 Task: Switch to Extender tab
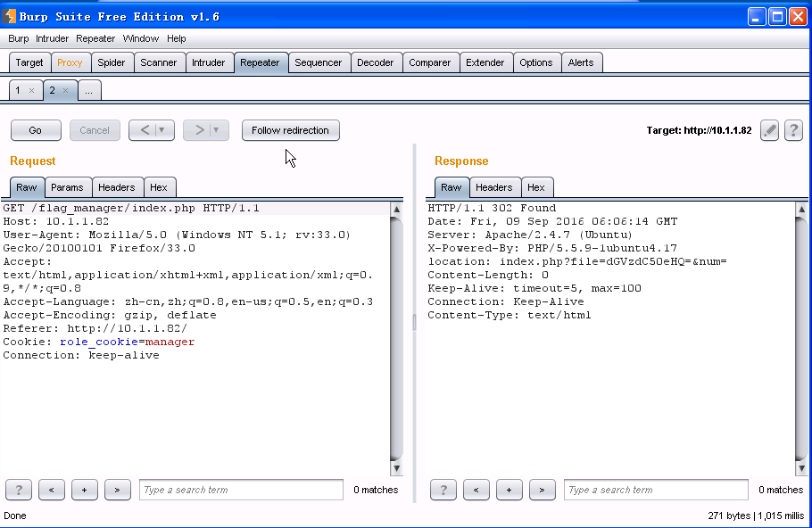pyautogui.click(x=485, y=62)
